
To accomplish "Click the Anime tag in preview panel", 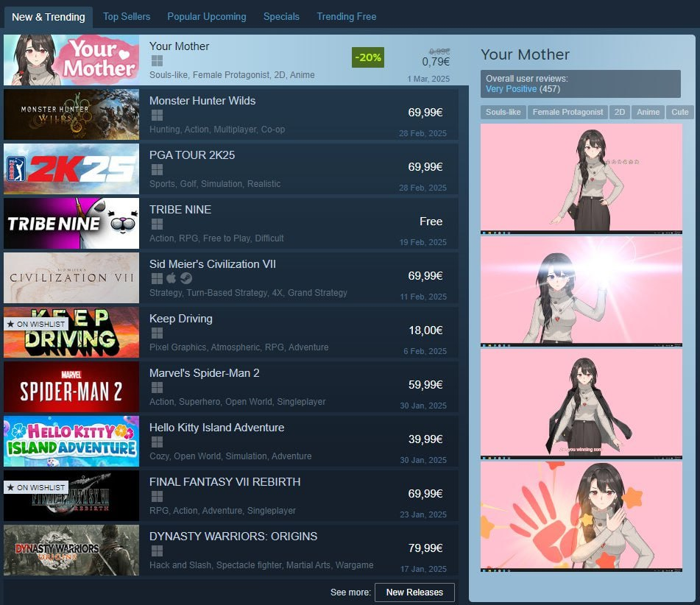I will [x=648, y=112].
